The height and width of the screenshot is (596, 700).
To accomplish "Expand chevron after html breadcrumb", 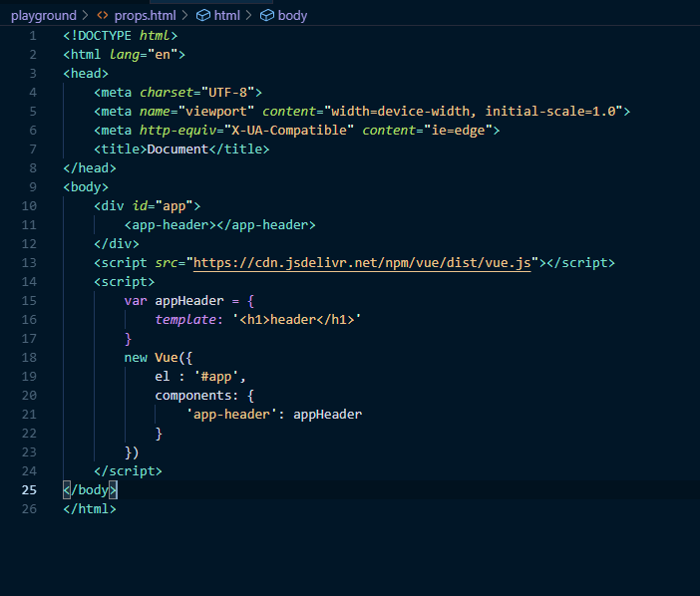I will coord(249,16).
